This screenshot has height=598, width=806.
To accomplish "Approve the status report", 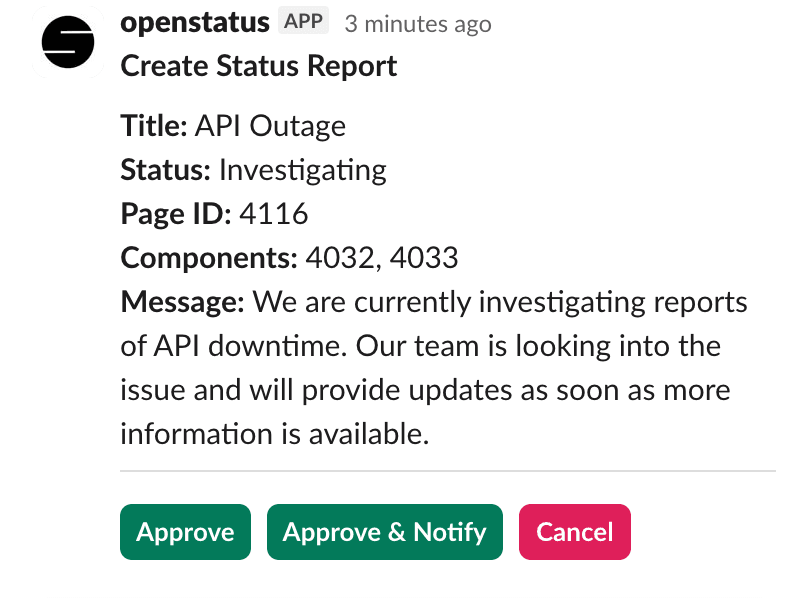I will [x=185, y=532].
